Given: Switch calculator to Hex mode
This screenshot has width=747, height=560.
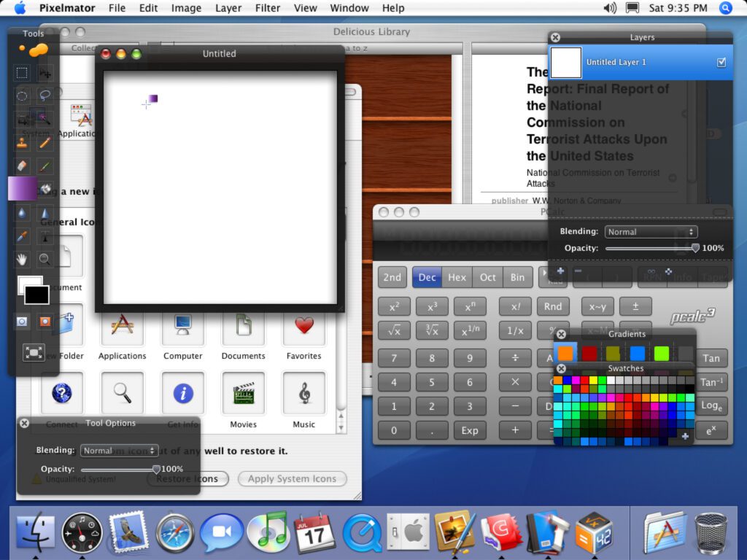Looking at the screenshot, I should click(457, 277).
